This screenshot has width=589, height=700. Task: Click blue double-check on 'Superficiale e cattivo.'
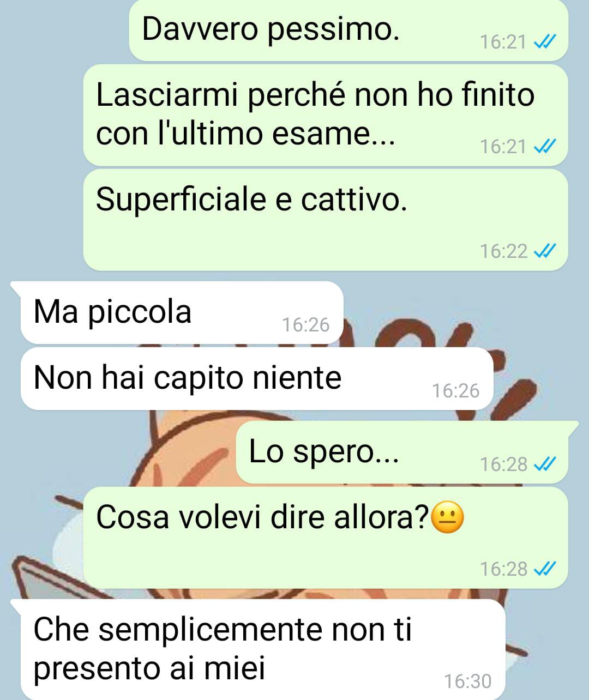(544, 251)
